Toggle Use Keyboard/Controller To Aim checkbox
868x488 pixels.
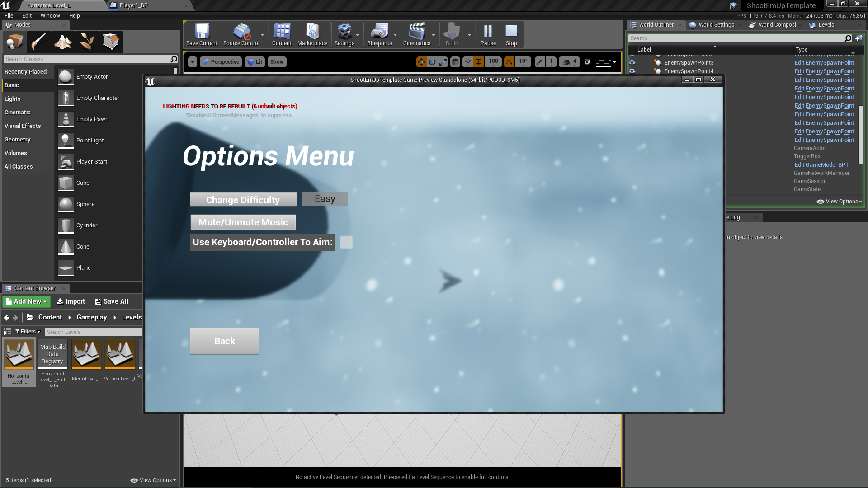[x=346, y=241]
